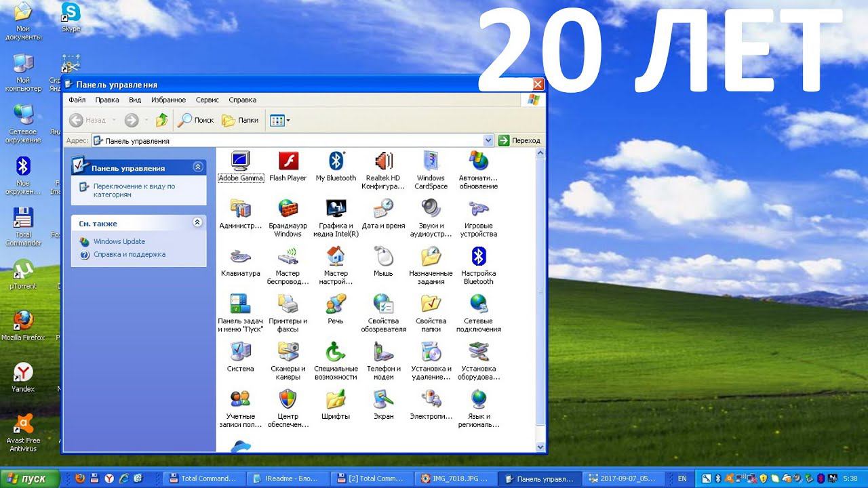
Task: Click Переключение к виду по категориям link
Action: coord(134,190)
